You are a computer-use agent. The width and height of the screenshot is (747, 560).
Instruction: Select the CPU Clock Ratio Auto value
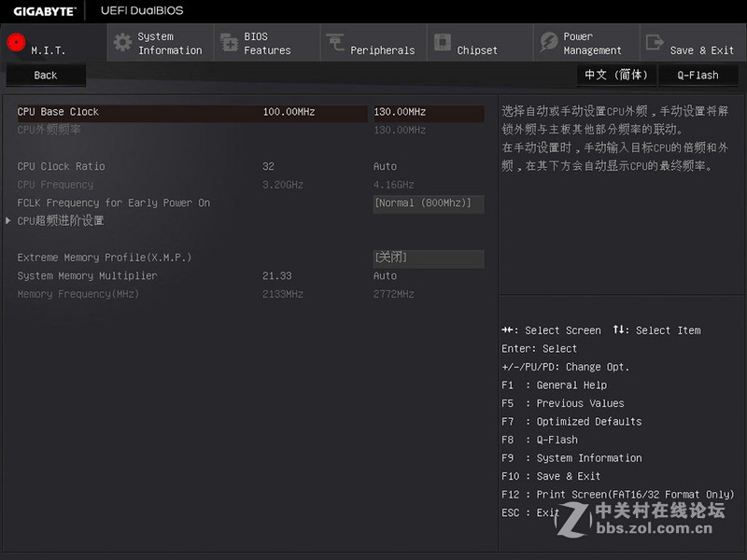pos(385,167)
